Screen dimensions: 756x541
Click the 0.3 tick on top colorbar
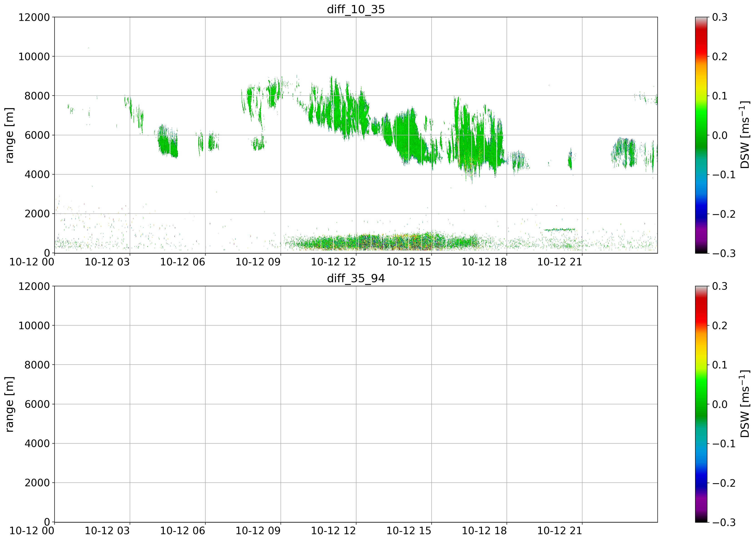pyautogui.click(x=720, y=17)
